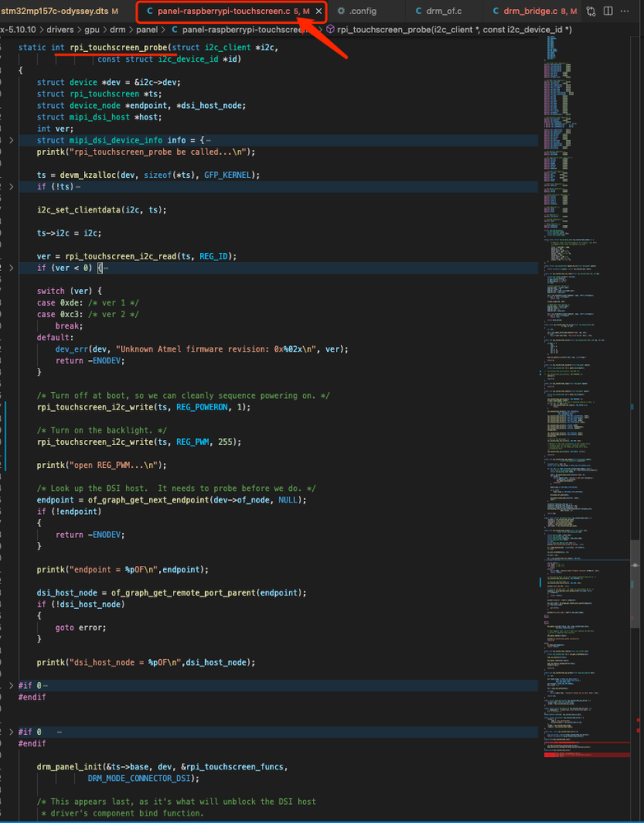Click rpi_touchscreen_probe function name in code
644x823 pixels.
tap(119, 47)
